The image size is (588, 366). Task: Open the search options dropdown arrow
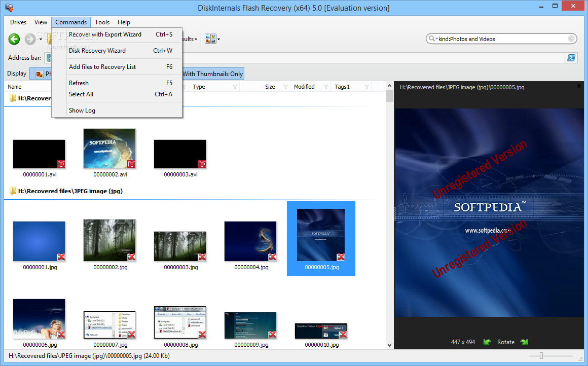click(x=436, y=39)
